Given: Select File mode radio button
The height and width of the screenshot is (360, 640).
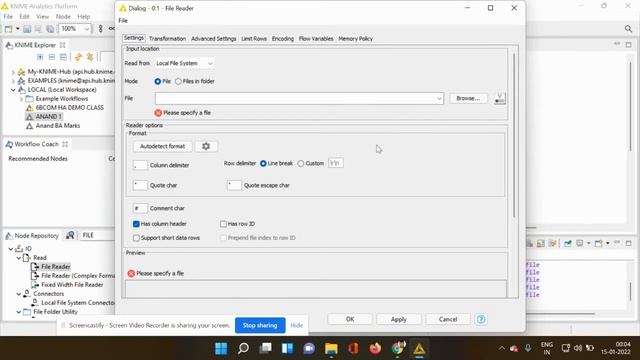Looking at the screenshot, I should tap(158, 81).
